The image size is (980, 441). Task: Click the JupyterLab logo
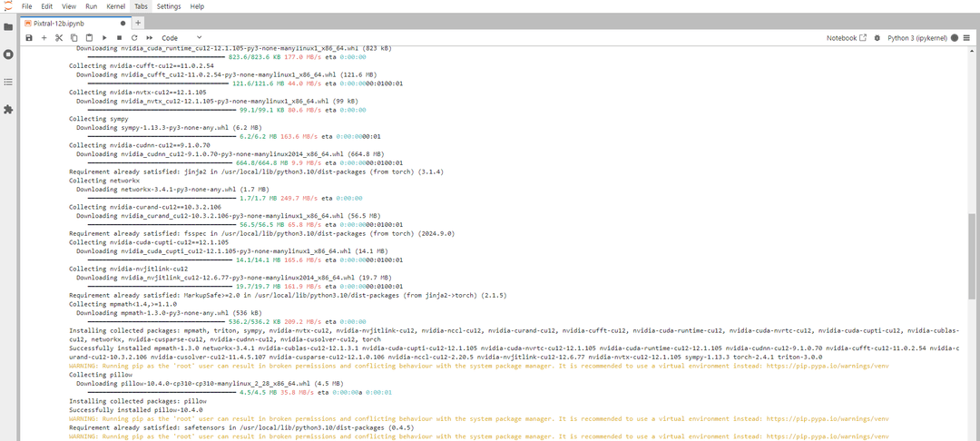coord(7,5)
